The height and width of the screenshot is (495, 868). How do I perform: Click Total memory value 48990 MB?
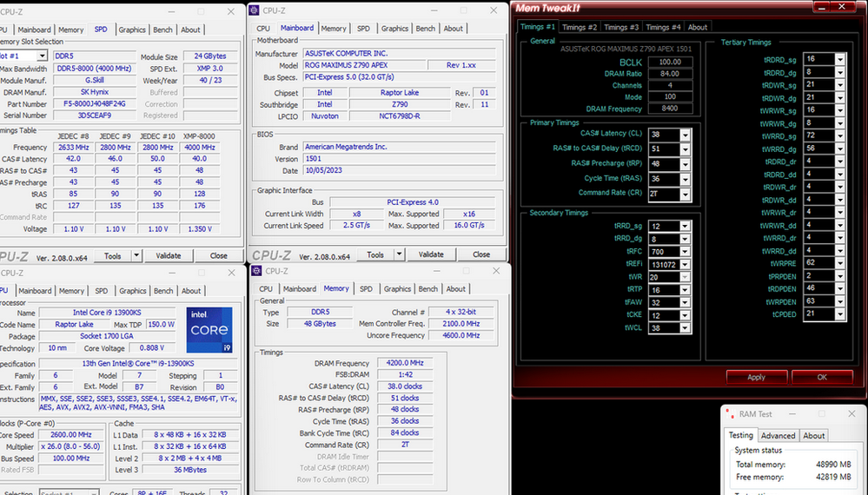click(x=833, y=465)
